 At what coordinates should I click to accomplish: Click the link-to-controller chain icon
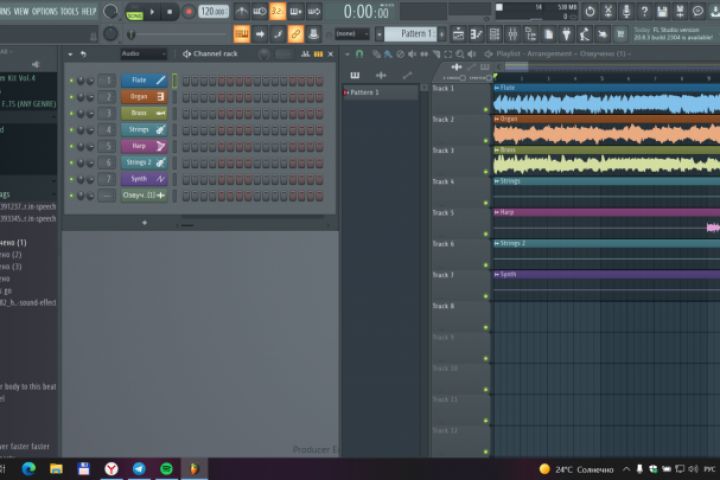pos(295,34)
